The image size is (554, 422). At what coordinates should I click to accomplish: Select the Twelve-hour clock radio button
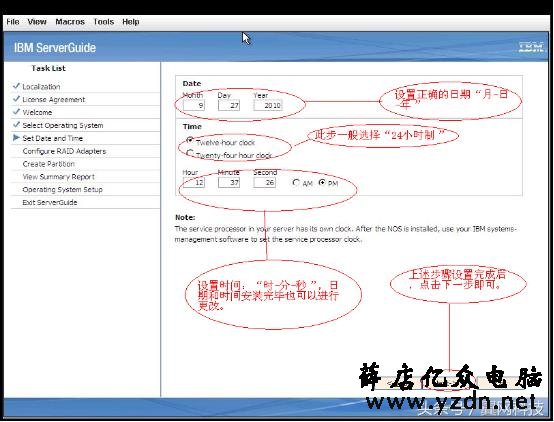(190, 140)
